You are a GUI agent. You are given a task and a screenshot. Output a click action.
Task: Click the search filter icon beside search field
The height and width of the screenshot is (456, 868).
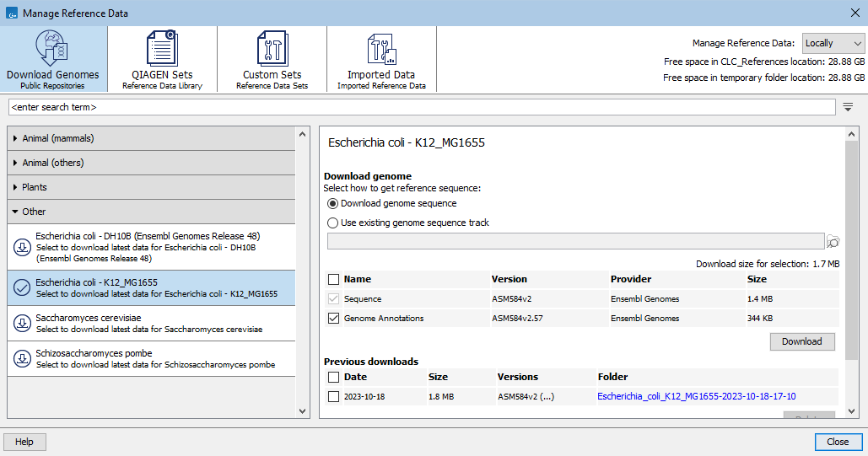(x=849, y=107)
